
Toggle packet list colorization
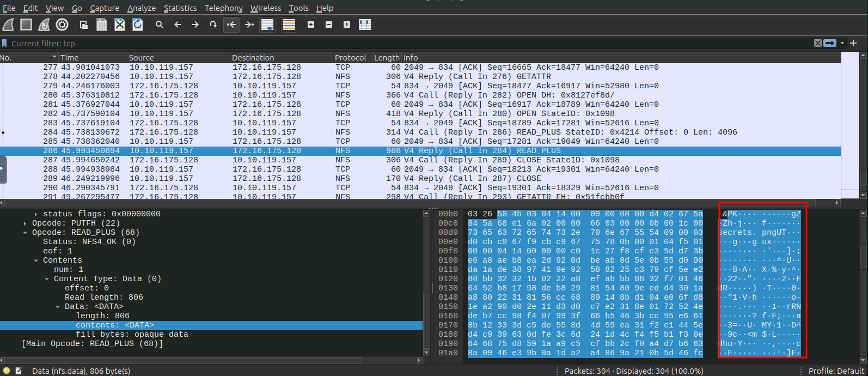(289, 25)
